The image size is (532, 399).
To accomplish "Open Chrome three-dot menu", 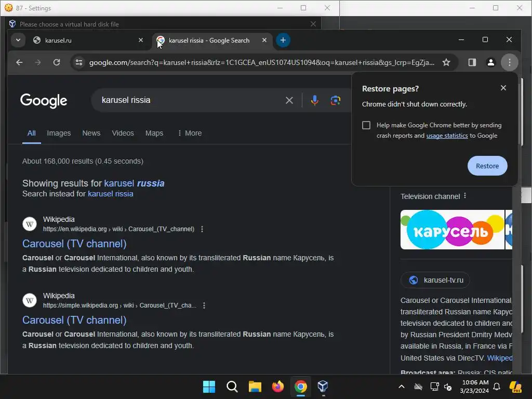I will (x=509, y=62).
